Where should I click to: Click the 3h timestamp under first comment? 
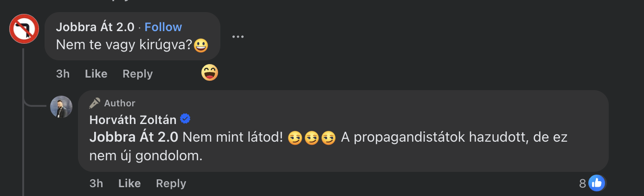63,74
